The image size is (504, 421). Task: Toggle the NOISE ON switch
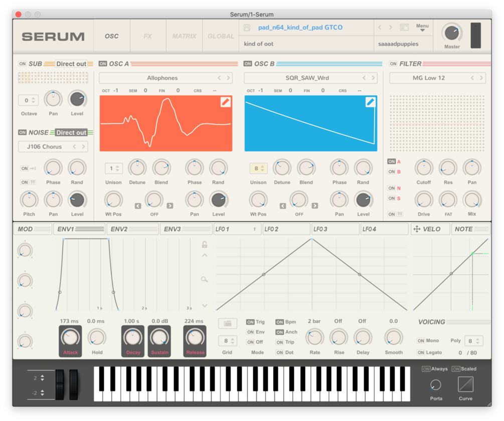point(22,132)
